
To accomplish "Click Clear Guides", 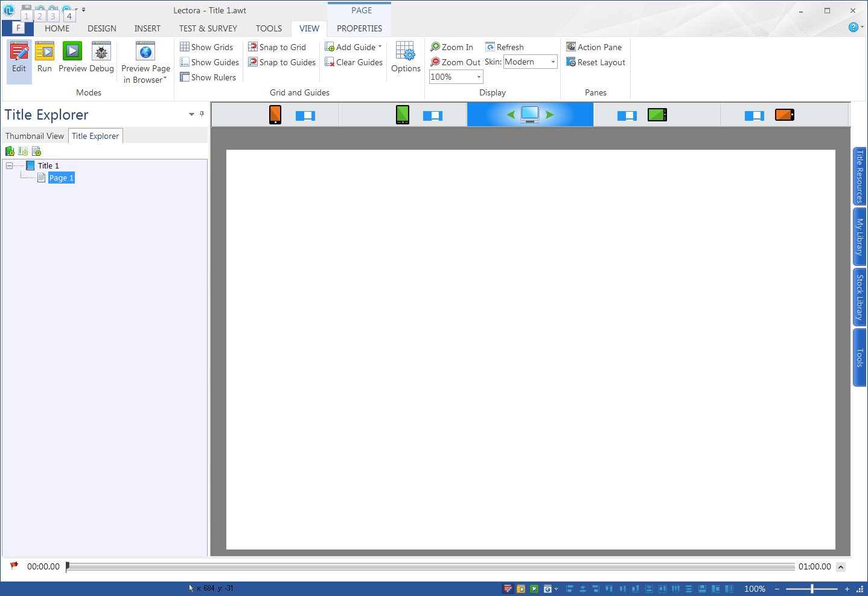I will (354, 62).
